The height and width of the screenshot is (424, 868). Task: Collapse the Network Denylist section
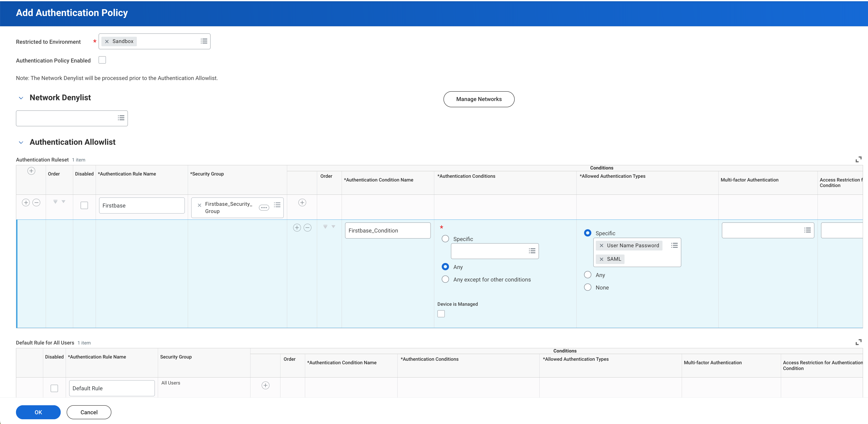[x=21, y=98]
